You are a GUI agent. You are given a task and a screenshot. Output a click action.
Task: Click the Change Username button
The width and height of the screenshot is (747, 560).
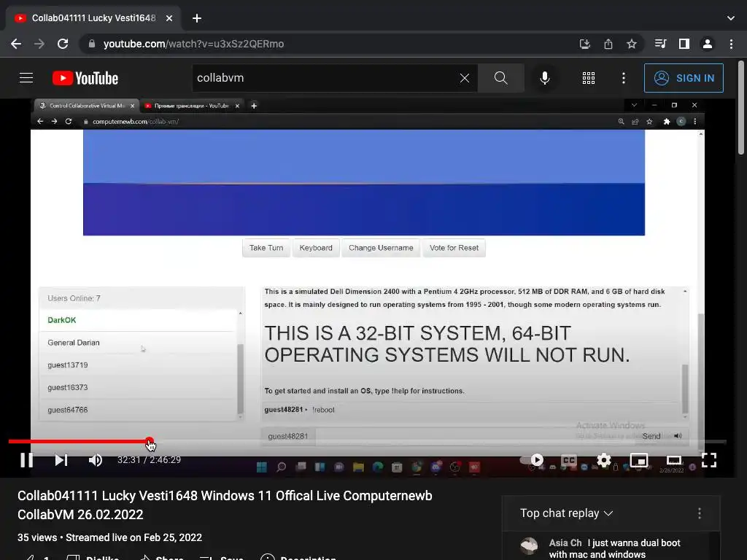(x=381, y=248)
